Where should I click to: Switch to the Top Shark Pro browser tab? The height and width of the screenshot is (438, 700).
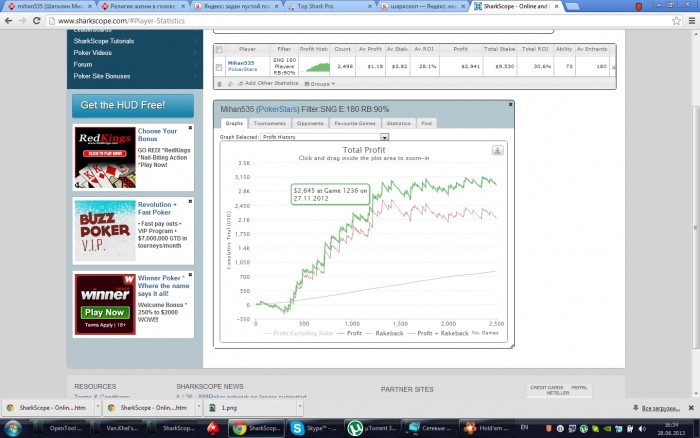329,6
